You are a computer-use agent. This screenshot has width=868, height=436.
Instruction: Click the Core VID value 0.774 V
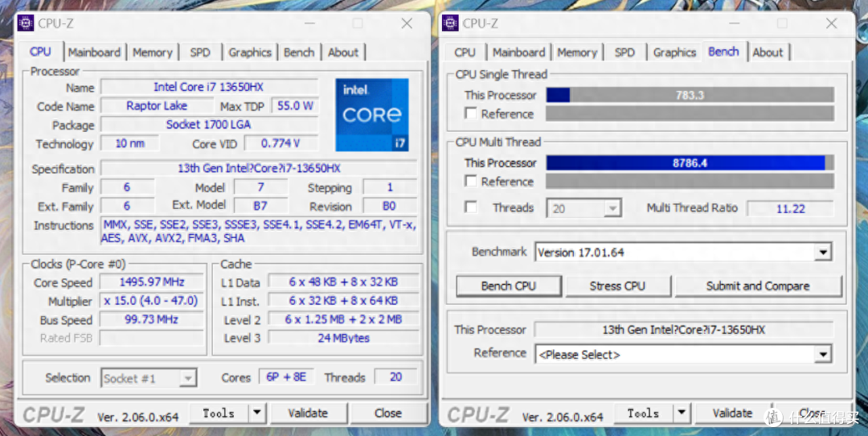(281, 143)
